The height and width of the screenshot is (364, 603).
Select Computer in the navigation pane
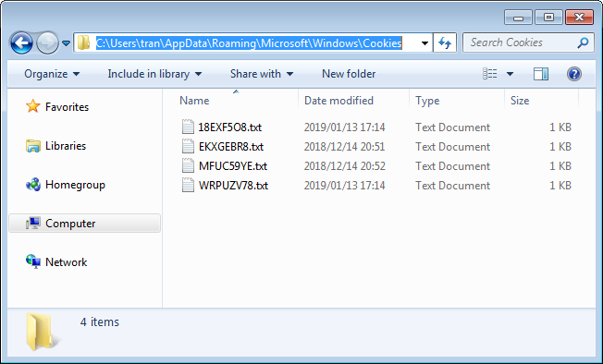click(84, 223)
